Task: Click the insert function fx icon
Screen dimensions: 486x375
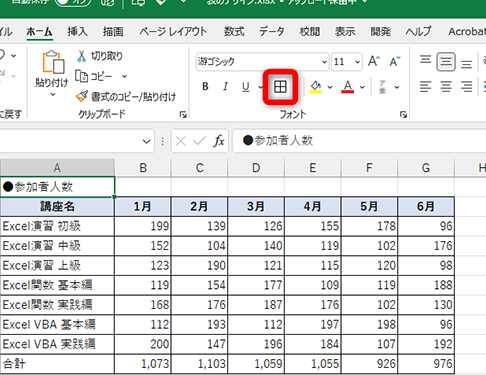Action: pos(219,141)
